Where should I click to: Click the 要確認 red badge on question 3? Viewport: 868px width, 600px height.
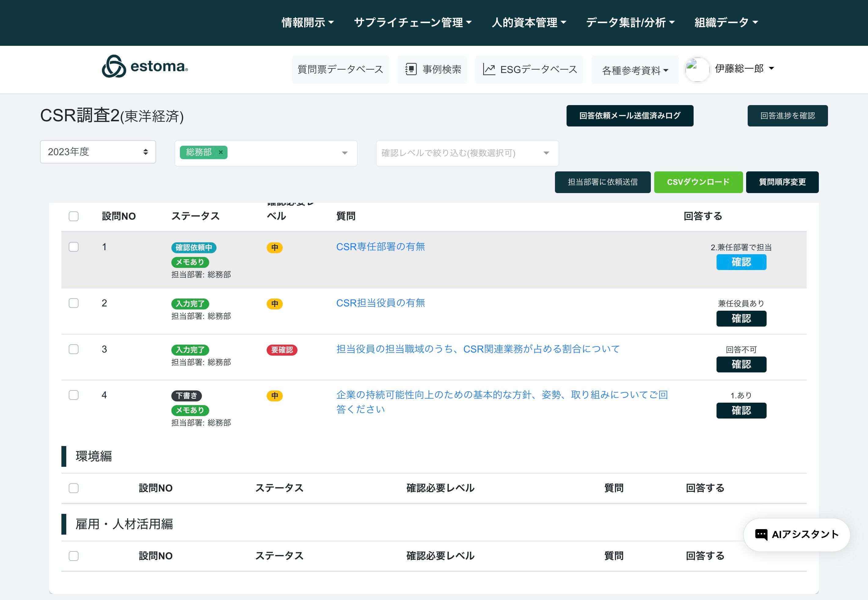click(x=282, y=349)
